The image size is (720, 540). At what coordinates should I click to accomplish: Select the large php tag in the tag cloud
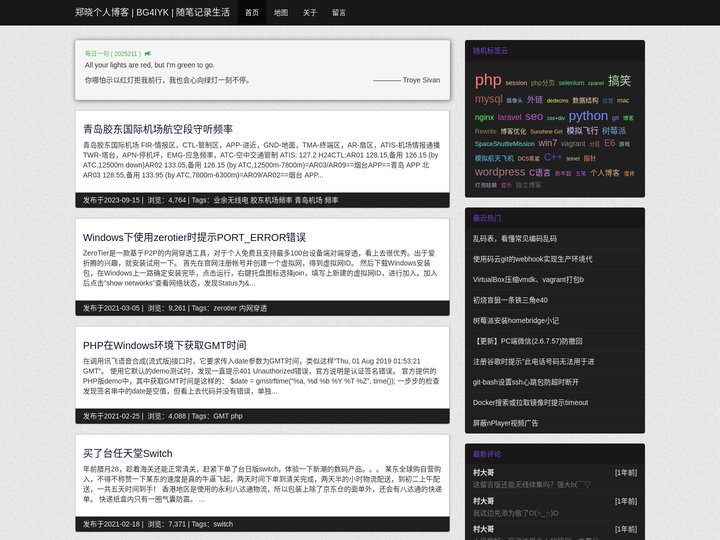(488, 80)
